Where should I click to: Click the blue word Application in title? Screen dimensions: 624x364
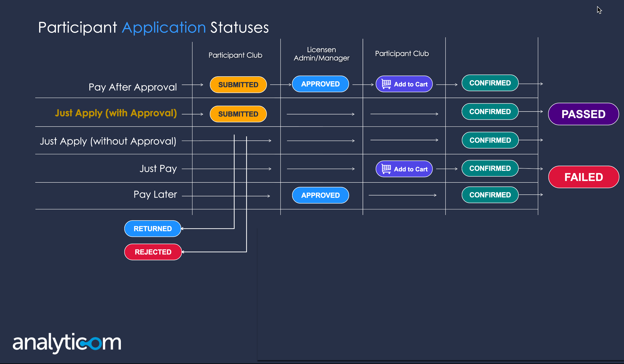coord(164,27)
